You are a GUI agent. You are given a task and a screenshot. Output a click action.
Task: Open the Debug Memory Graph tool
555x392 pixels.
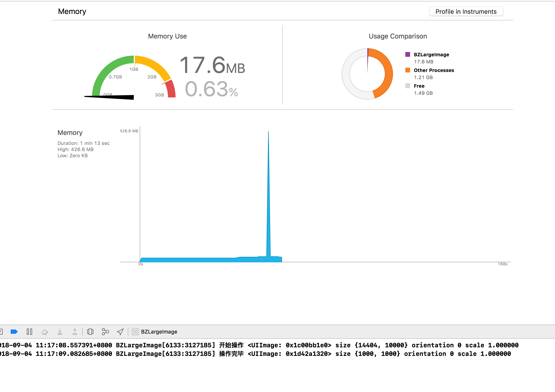click(105, 332)
